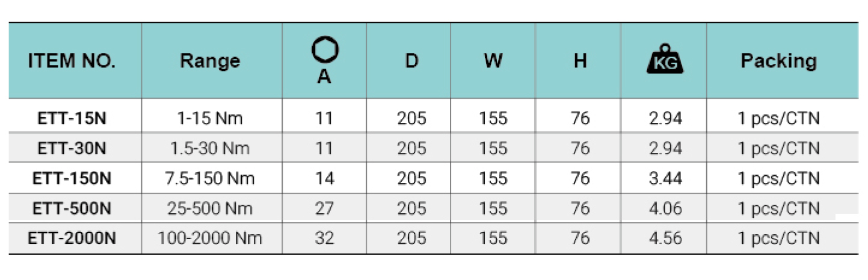
Task: Click the 100-2000 Nm range cell
Action: tap(210, 238)
